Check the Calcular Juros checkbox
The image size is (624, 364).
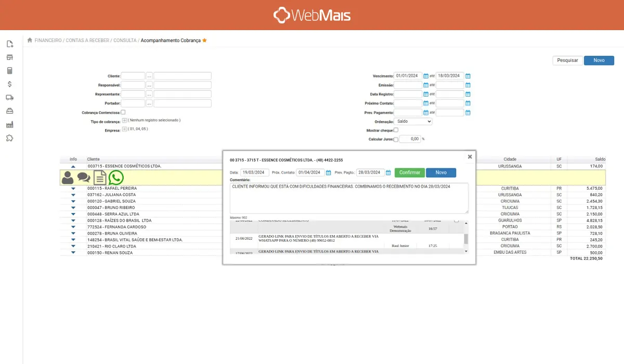click(396, 139)
